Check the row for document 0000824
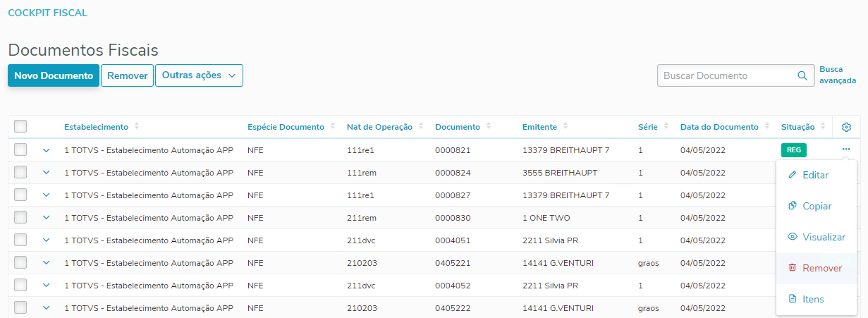 (20, 172)
